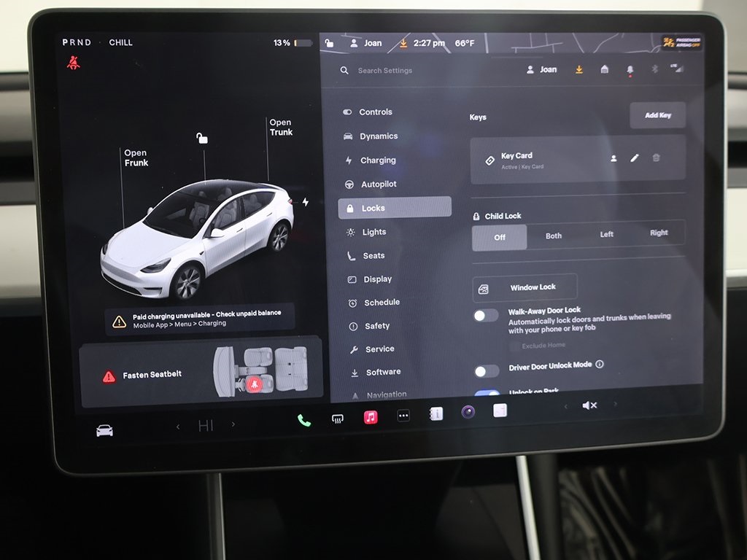Enable Driver Door Unlock Mode

485,370
